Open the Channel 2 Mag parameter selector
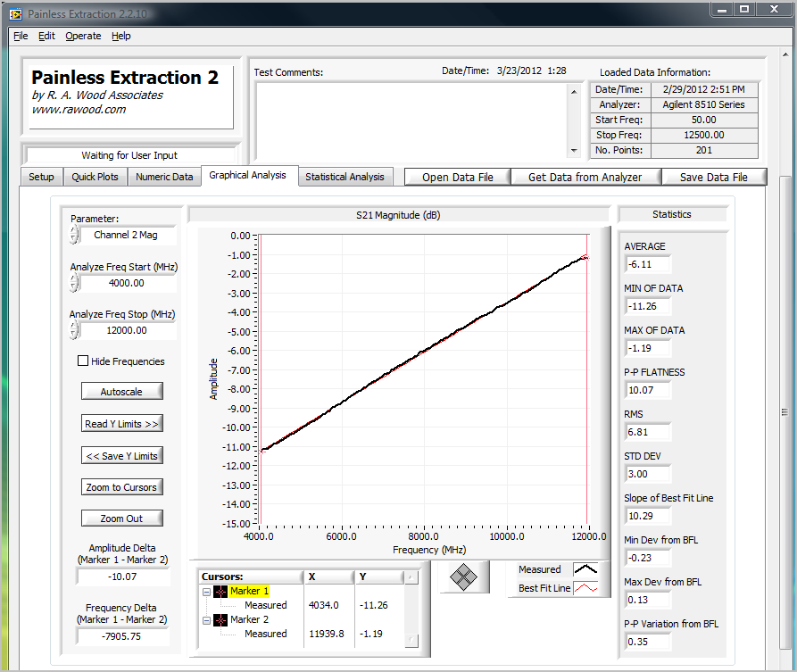797x672 pixels. 129,235
